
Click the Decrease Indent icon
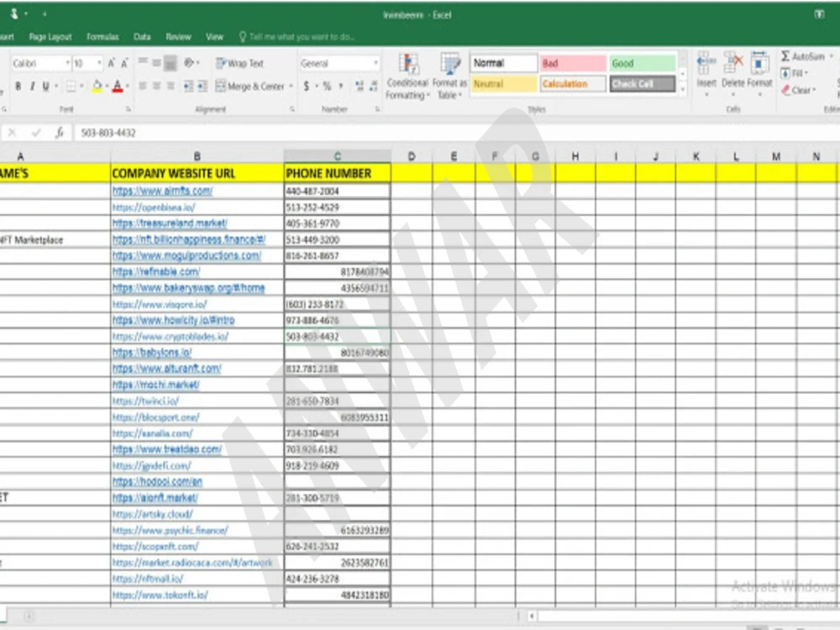pyautogui.click(x=188, y=87)
